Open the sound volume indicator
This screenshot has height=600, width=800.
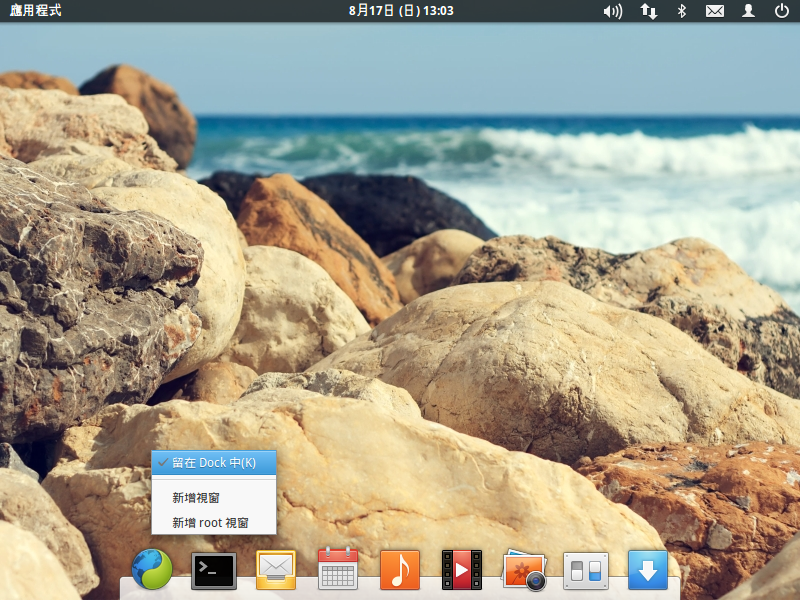(613, 11)
